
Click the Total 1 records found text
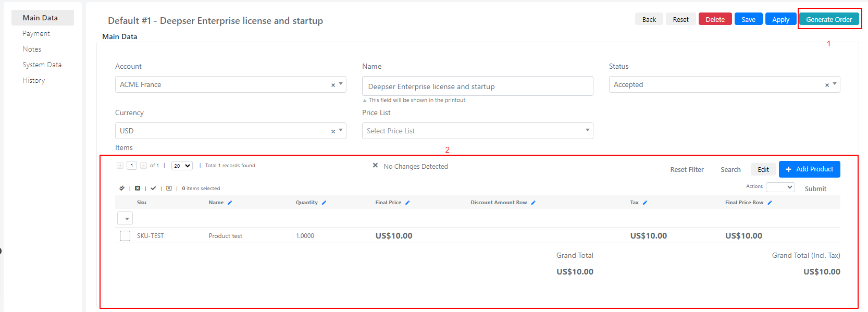[x=230, y=166]
